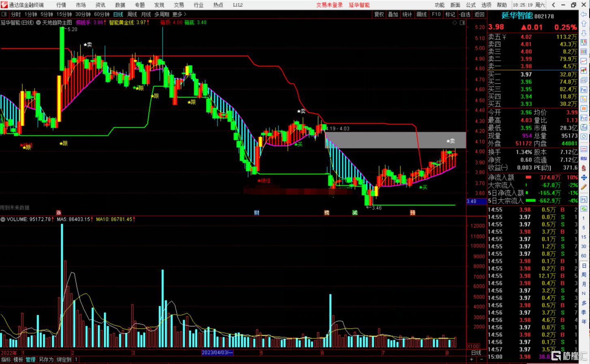590x364 pixels.
Task: Select the 60 minute option in sidebar
Action: (584, 256)
